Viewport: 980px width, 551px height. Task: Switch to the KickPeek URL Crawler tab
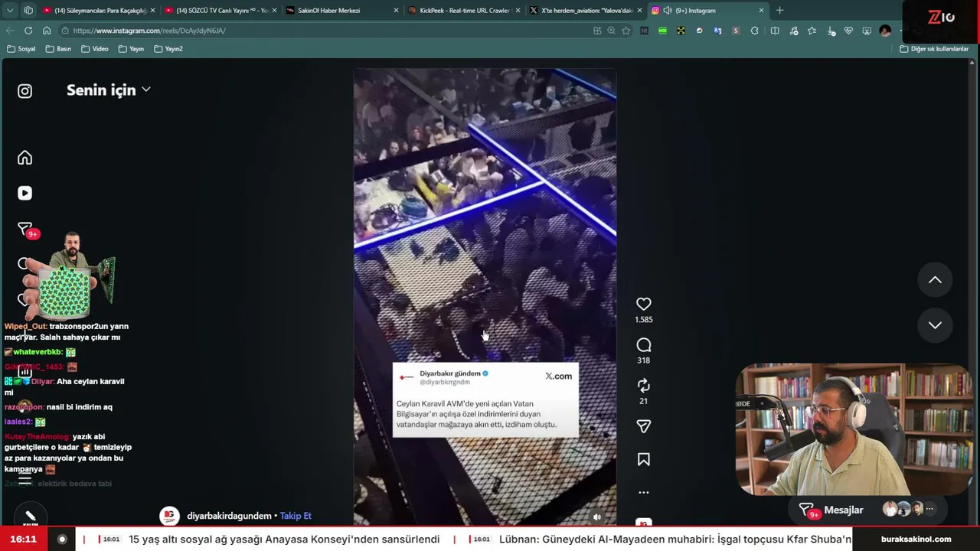click(465, 11)
